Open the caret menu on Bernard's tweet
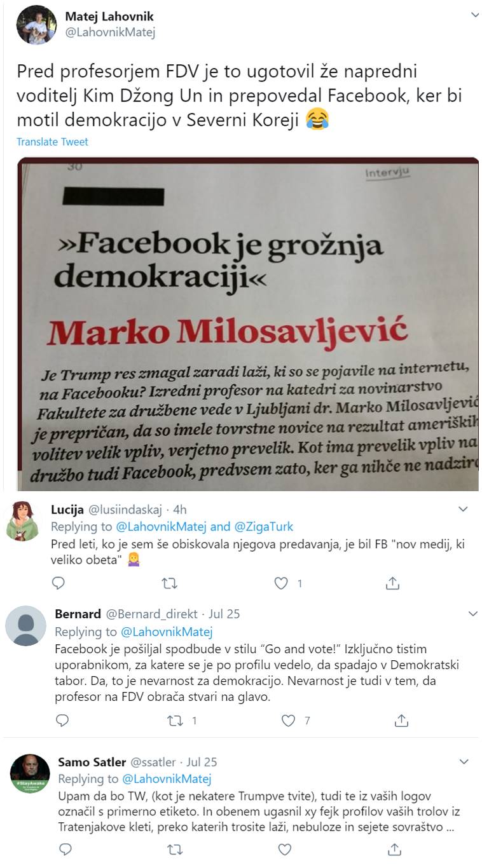482x868 pixels. click(472, 614)
